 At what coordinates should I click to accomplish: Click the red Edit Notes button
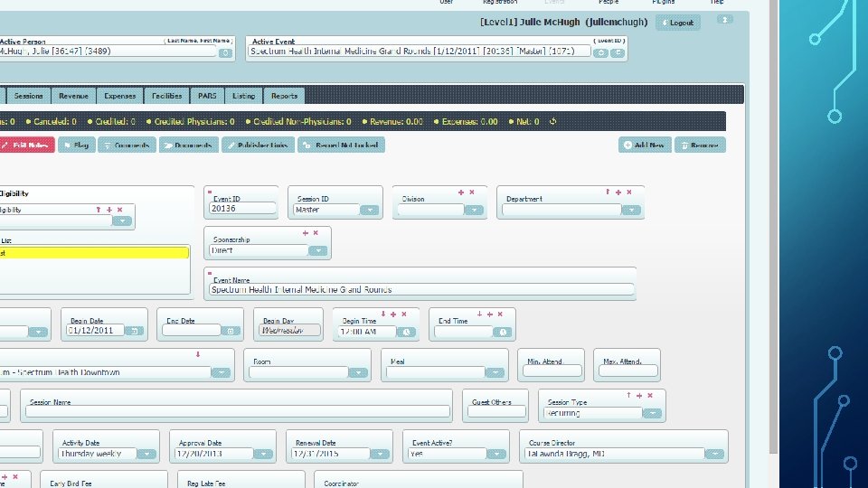coord(26,145)
